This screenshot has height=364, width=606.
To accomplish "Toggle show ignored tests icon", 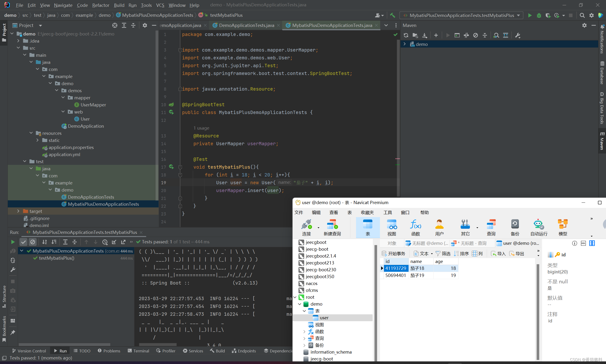I will tap(33, 242).
